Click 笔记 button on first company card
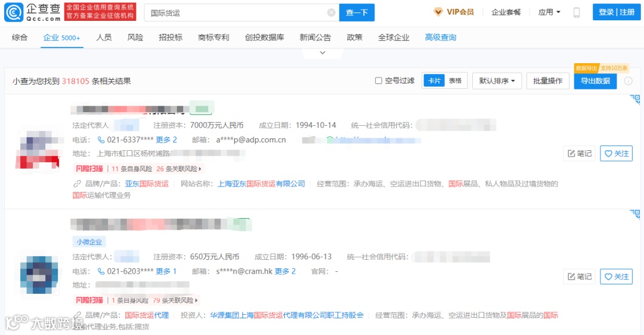 point(580,154)
